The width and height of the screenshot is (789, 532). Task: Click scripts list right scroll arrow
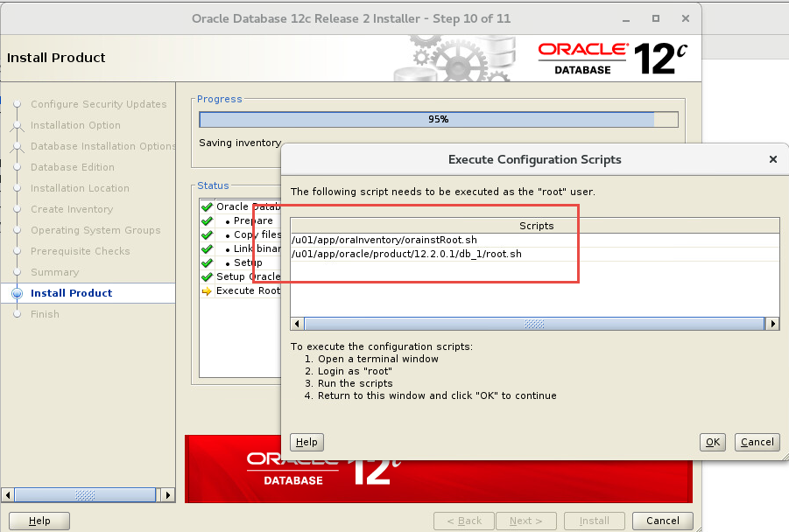tap(772, 324)
